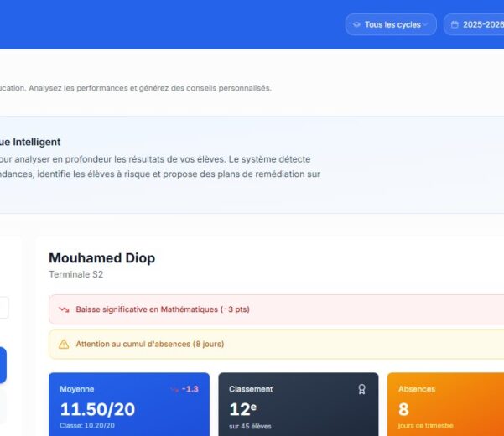
Task: Click the student name Mouhamed Diop
Action: click(x=102, y=258)
